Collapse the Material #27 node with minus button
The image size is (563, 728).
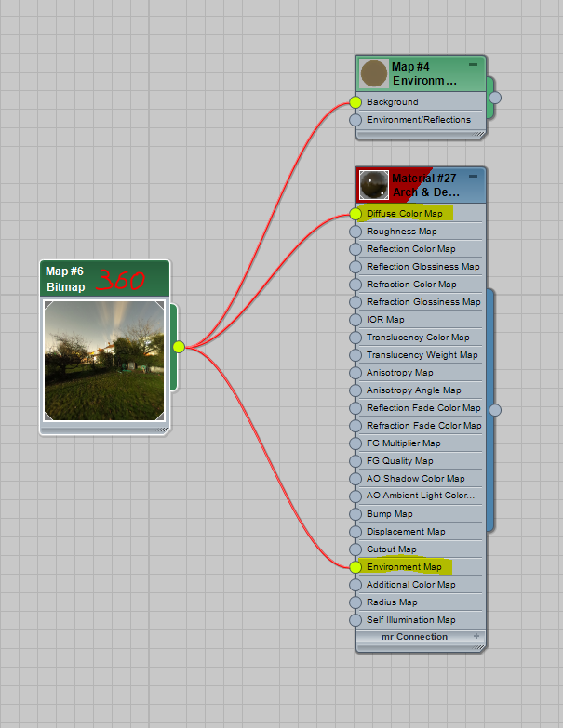click(474, 177)
